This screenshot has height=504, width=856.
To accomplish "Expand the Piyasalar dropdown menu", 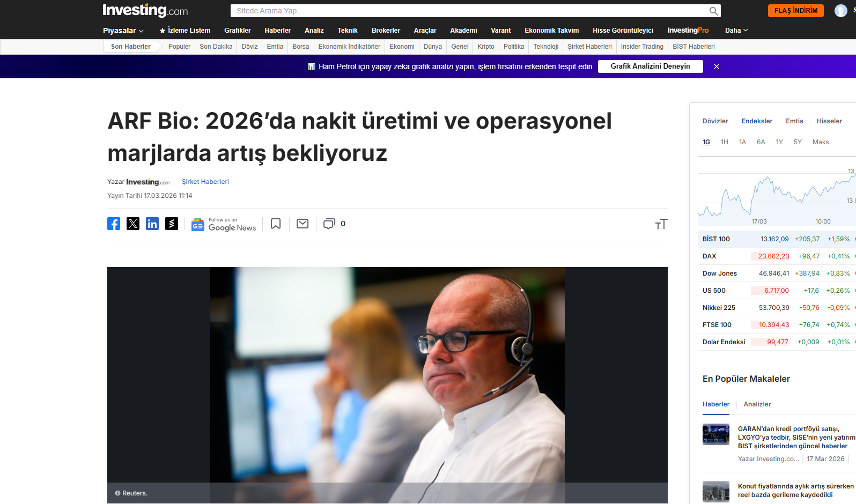I will pyautogui.click(x=123, y=31).
